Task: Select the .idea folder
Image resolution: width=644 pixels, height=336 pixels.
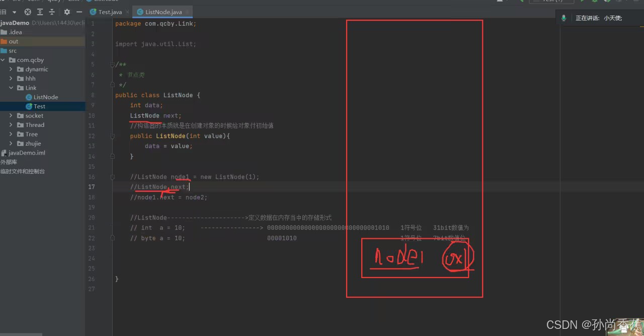Action: 15,32
